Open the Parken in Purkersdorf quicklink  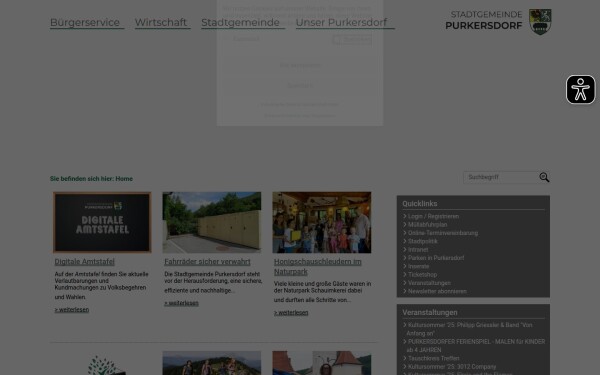point(435,258)
